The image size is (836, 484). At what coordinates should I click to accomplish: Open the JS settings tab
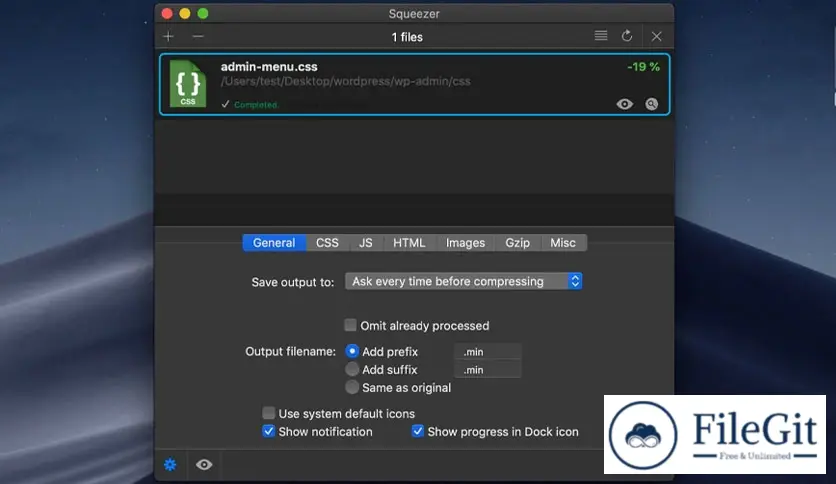pos(366,243)
